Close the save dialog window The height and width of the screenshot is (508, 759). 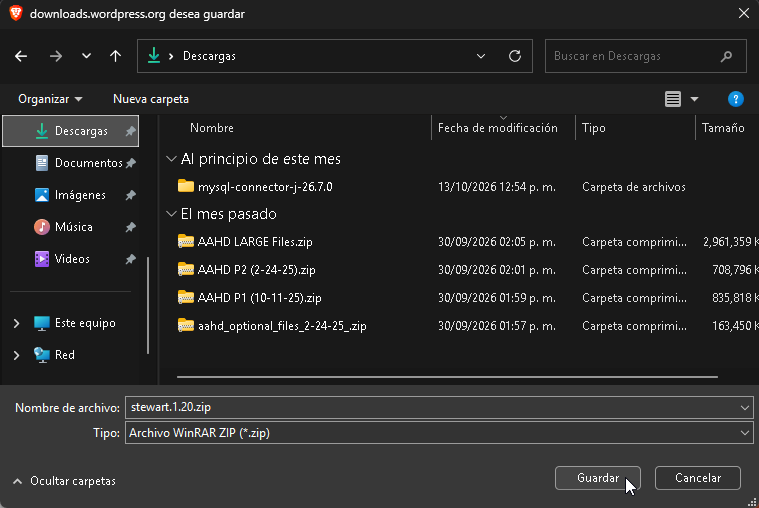click(744, 13)
